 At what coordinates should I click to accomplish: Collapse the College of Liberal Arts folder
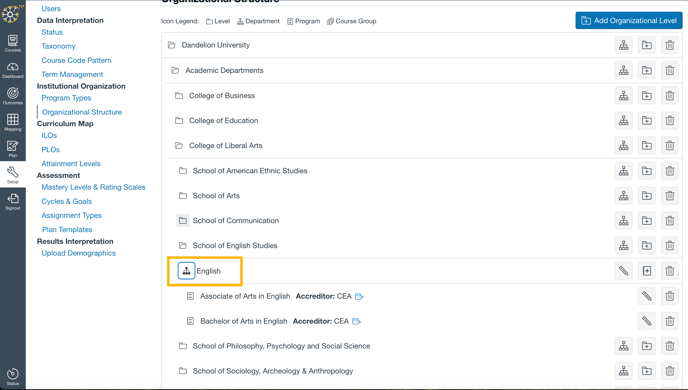tap(179, 145)
